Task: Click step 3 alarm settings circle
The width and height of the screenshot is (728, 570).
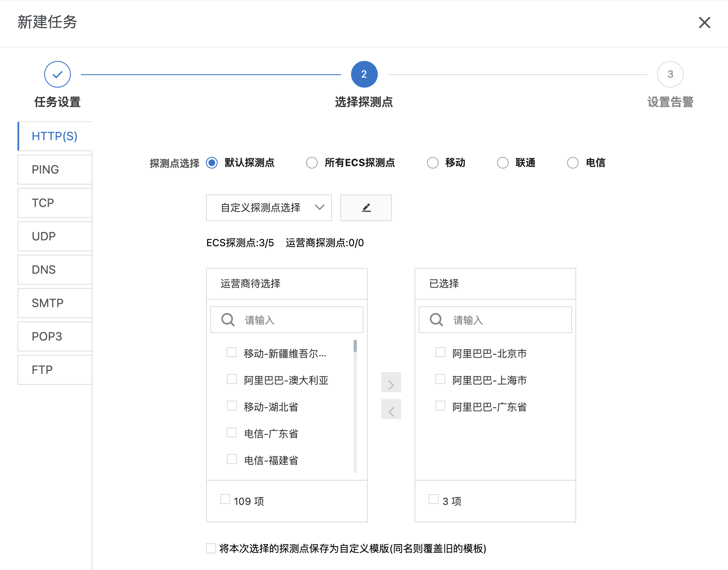Action: 670,74
